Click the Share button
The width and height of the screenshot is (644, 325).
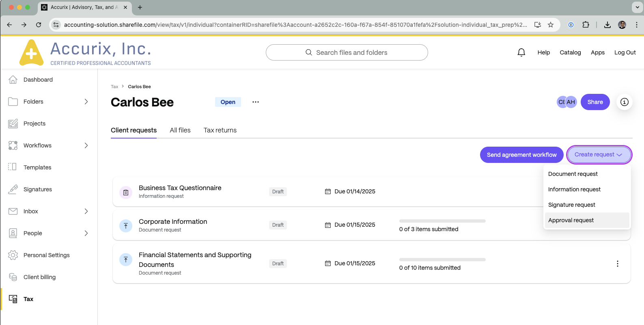(595, 102)
